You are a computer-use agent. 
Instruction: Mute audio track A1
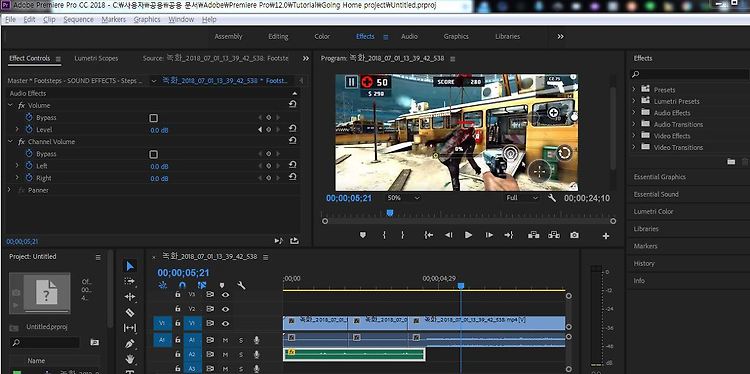[225, 340]
